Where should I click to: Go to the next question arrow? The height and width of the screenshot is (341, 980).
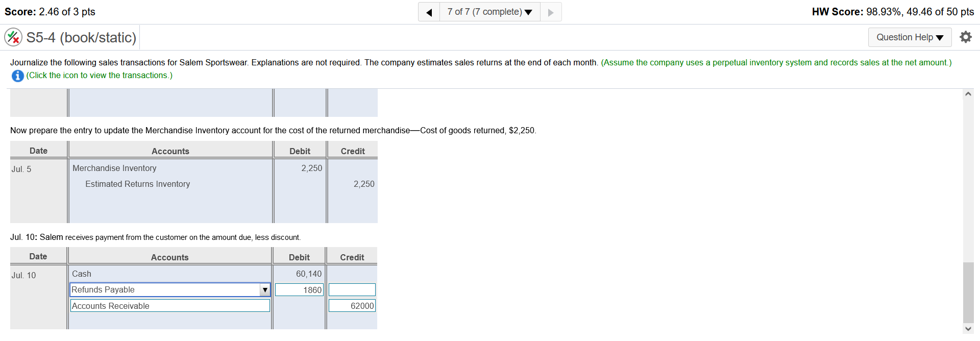pyautogui.click(x=551, y=12)
